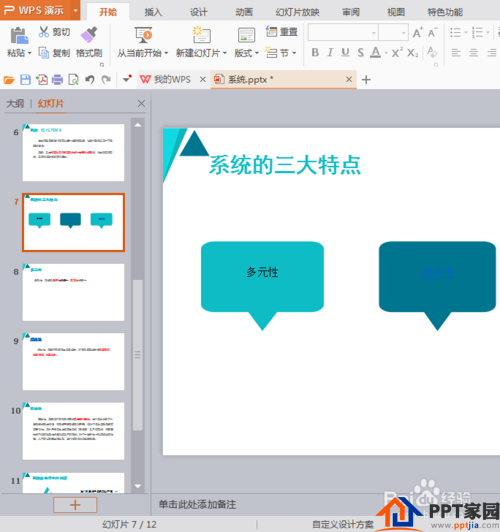This screenshot has width=500, height=532.
Task: Click the Save disk icon
Action: coord(25,80)
